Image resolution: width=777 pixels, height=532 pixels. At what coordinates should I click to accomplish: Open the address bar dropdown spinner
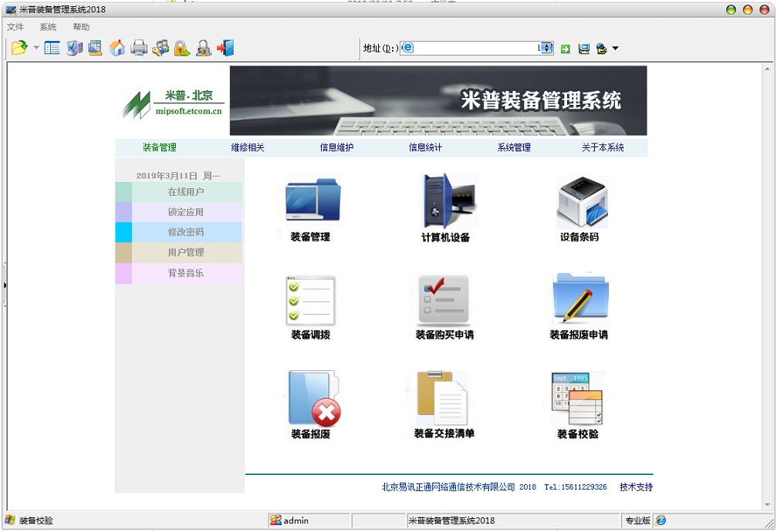click(x=546, y=48)
